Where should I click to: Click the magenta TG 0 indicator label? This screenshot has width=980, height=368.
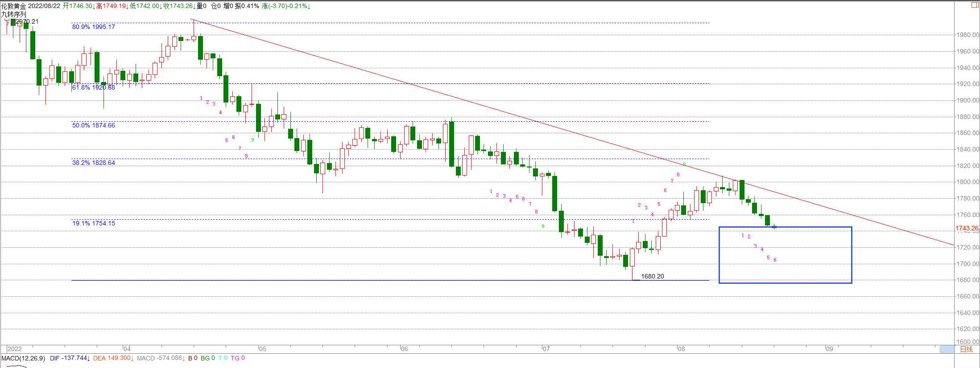tap(237, 358)
